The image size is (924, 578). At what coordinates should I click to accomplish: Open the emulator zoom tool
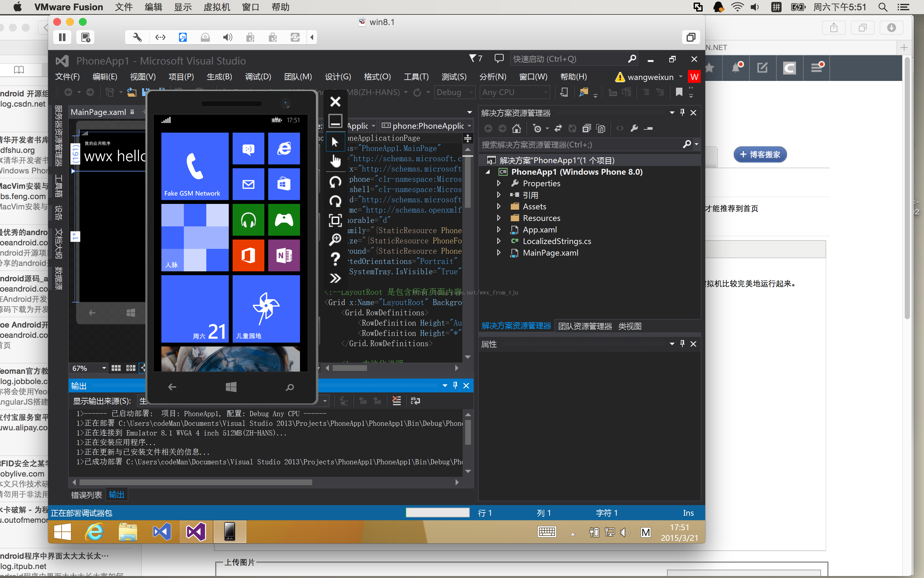click(x=335, y=240)
